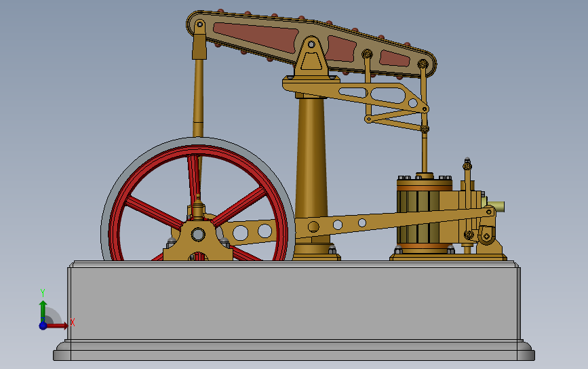588x369 pixels.
Task: Select the beam's central pivot bracket
Action: [311, 56]
